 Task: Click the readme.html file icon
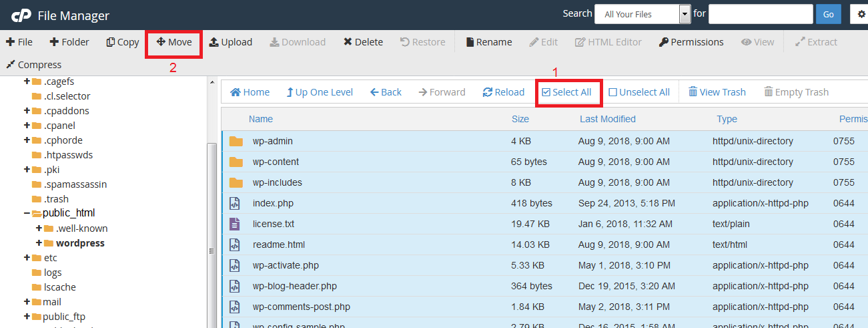234,244
